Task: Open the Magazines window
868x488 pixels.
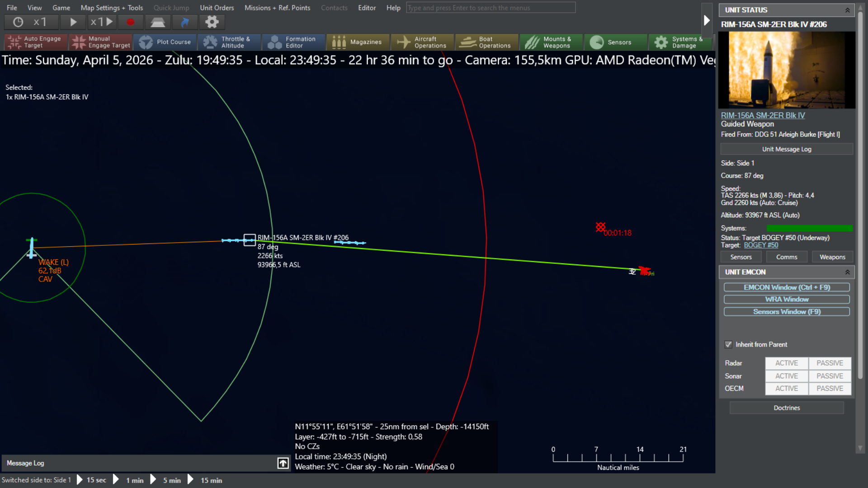Action: click(x=358, y=42)
